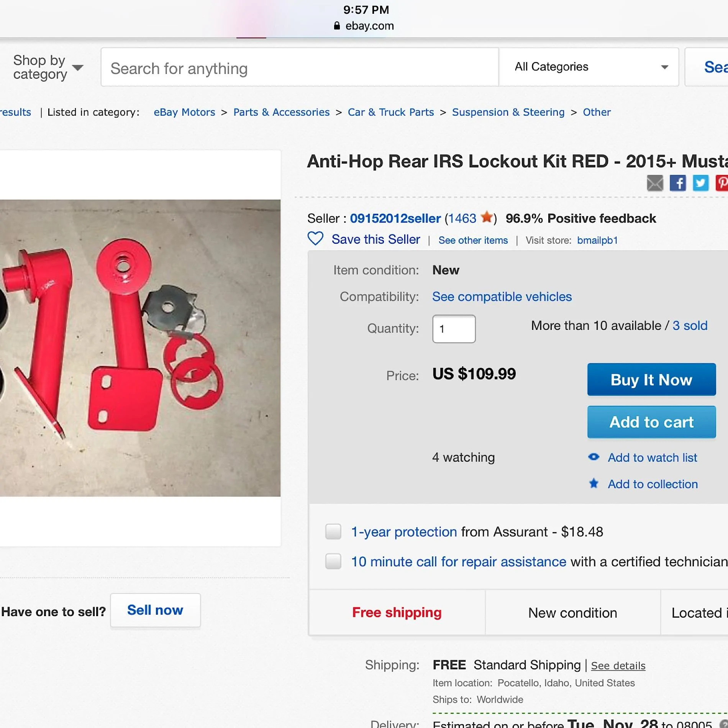Open the All Categories dropdown

click(x=589, y=67)
